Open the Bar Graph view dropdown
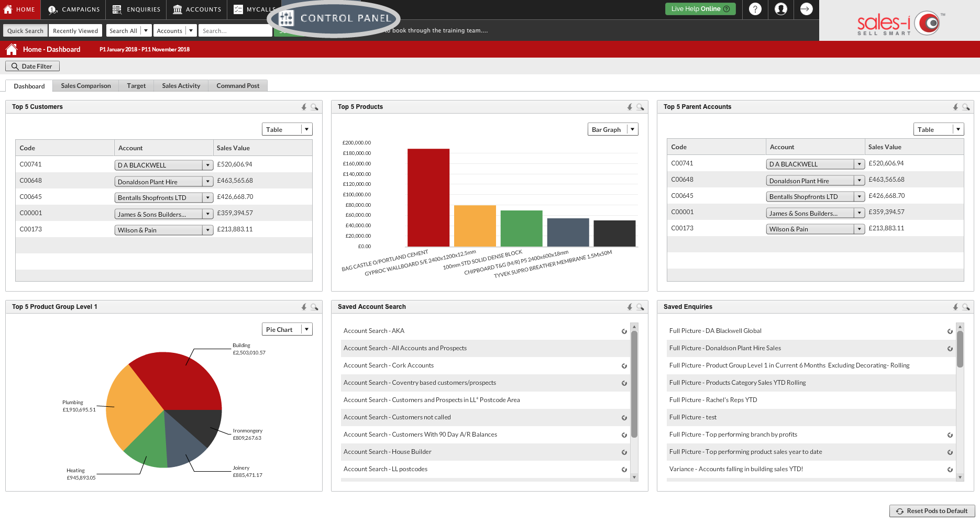This screenshot has width=980, height=523. (x=613, y=129)
